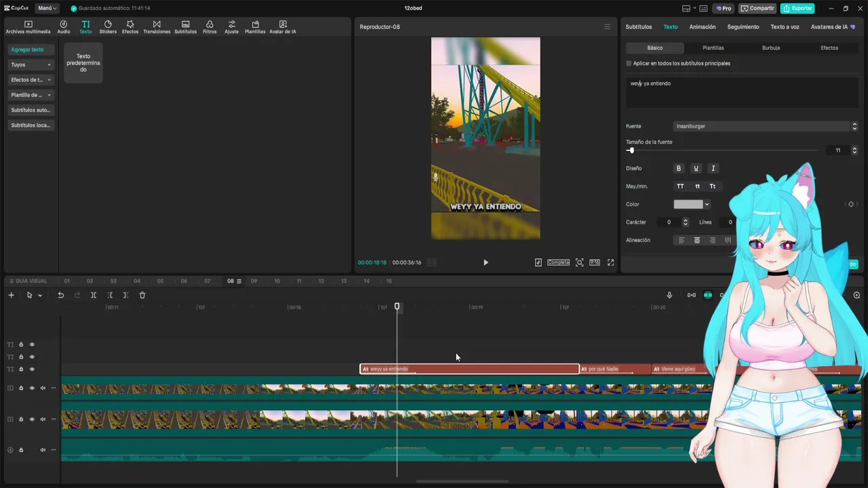
Task: Open the Subtítulos panel in the top toolbar
Action: [x=186, y=27]
